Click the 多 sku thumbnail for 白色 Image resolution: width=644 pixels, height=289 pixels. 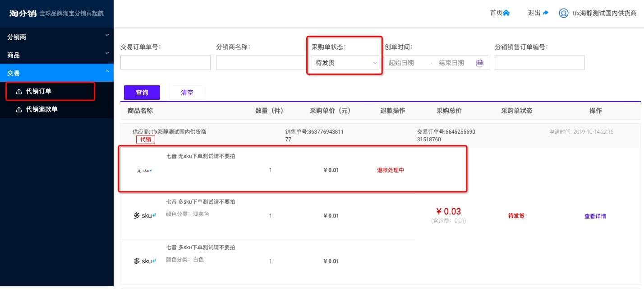pyautogui.click(x=145, y=261)
